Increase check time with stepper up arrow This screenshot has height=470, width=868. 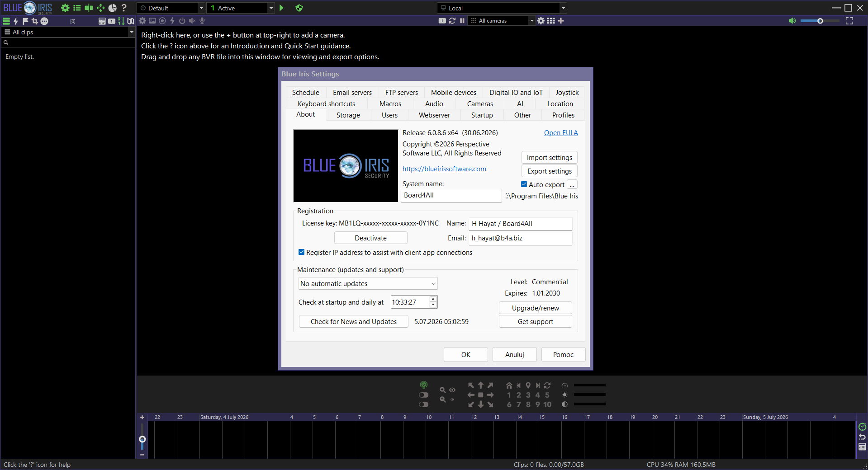click(433, 299)
